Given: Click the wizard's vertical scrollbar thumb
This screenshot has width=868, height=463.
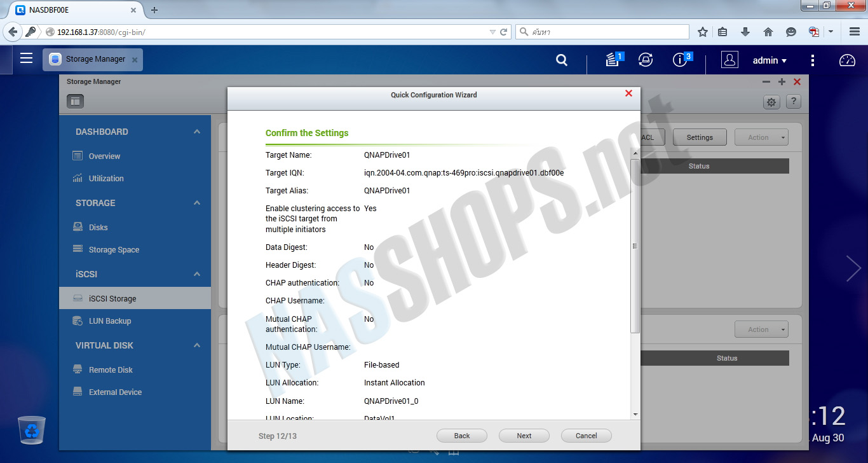Looking at the screenshot, I should click(x=635, y=245).
